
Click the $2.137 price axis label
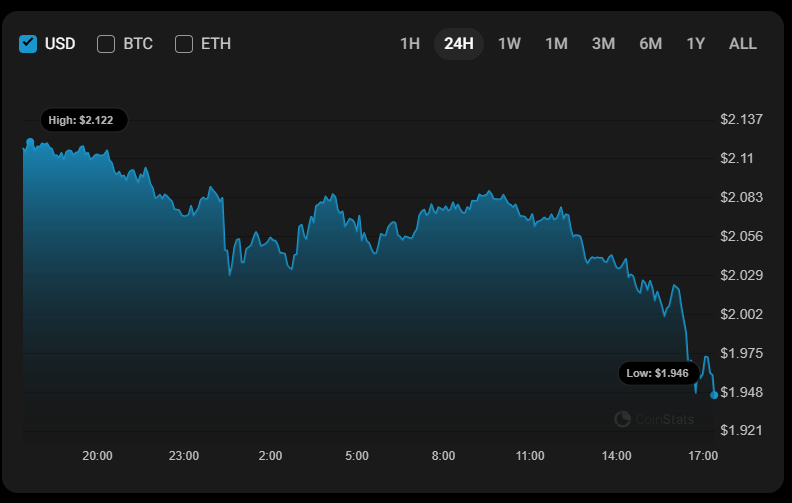coord(741,119)
